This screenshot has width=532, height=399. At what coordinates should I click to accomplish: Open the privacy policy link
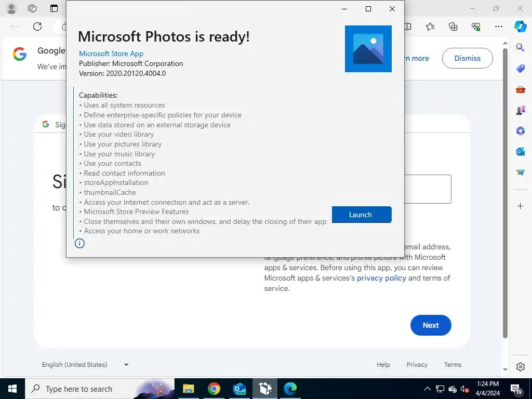click(x=381, y=278)
